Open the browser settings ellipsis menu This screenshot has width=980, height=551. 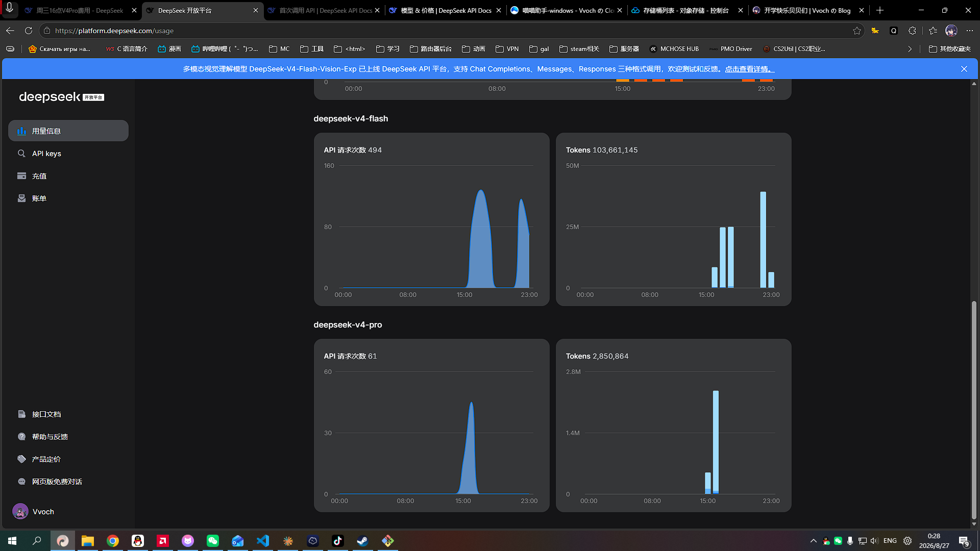(970, 31)
